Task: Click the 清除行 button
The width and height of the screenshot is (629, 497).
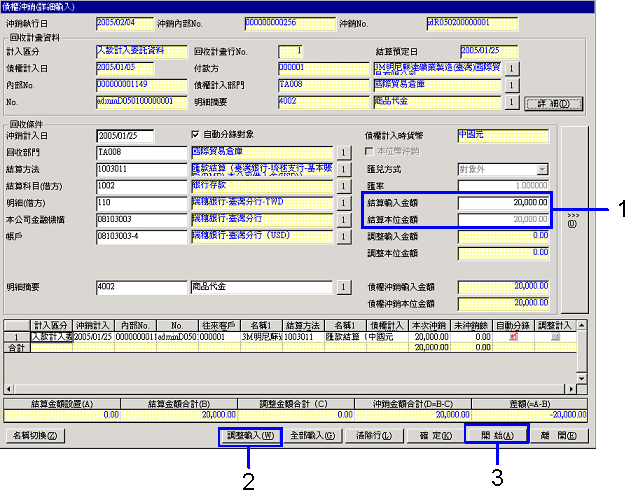Action: pos(374,436)
